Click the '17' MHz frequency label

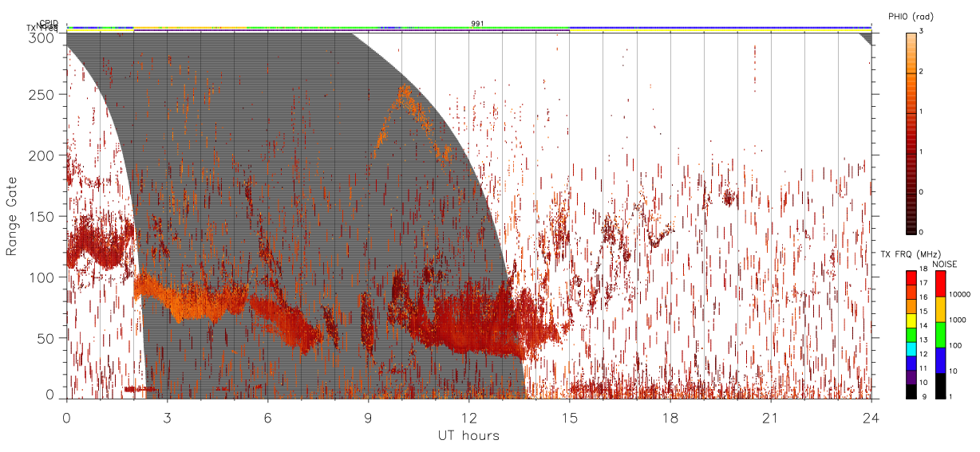click(924, 283)
